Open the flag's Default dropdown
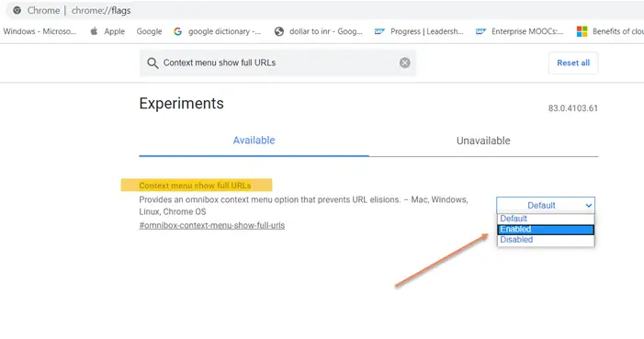Screen dimensions: 644x339 (546, 205)
